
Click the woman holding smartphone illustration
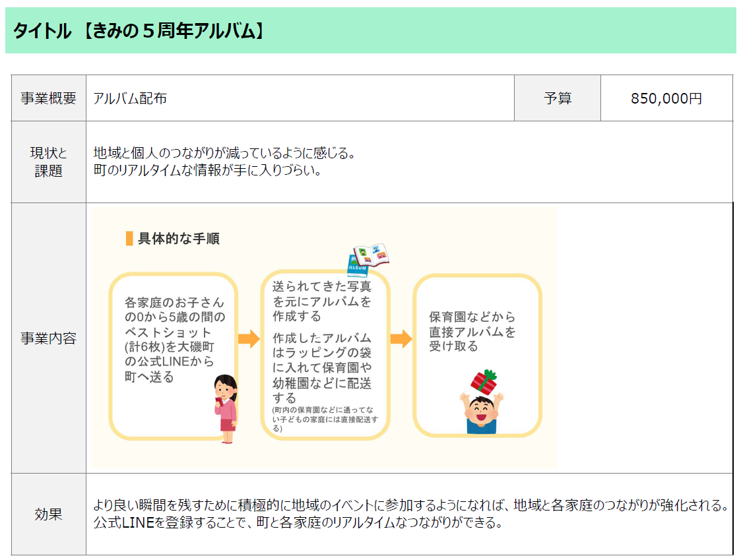(x=226, y=409)
